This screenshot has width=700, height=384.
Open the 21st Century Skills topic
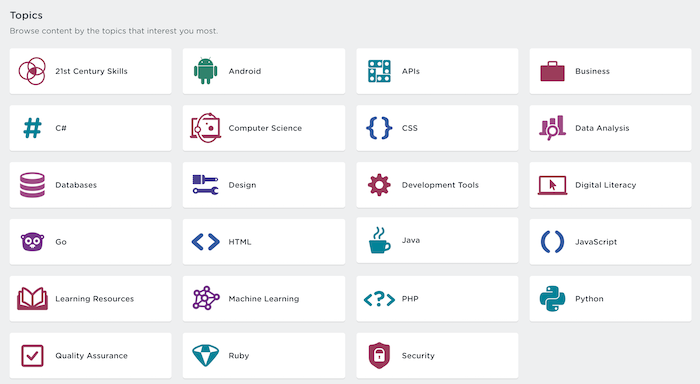point(90,71)
